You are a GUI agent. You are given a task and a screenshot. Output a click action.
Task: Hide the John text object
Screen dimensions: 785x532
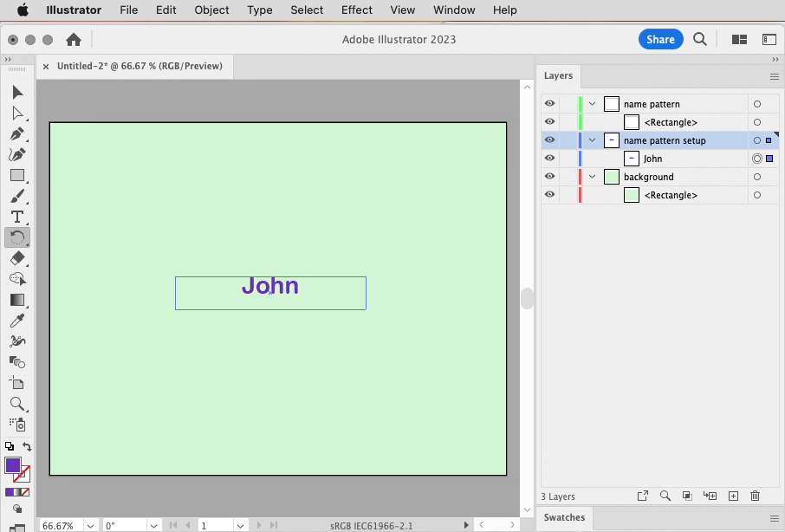tap(549, 158)
